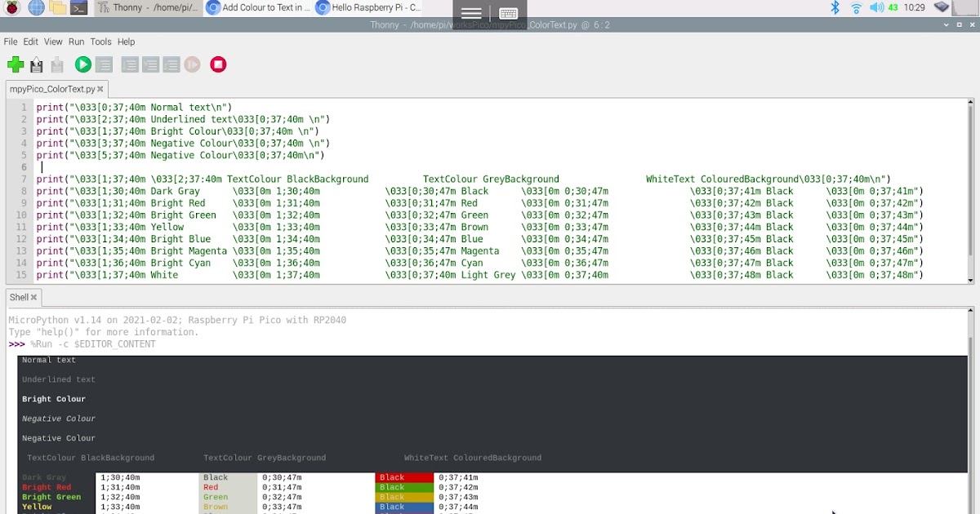Image resolution: width=980 pixels, height=514 pixels.
Task: Save the script with the Save icon
Action: click(x=57, y=64)
